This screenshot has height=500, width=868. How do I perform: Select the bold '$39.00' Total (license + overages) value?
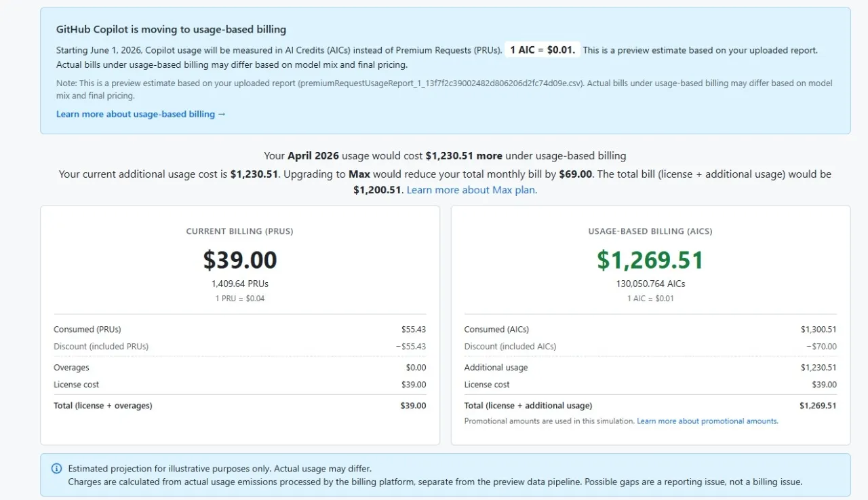pyautogui.click(x=414, y=406)
